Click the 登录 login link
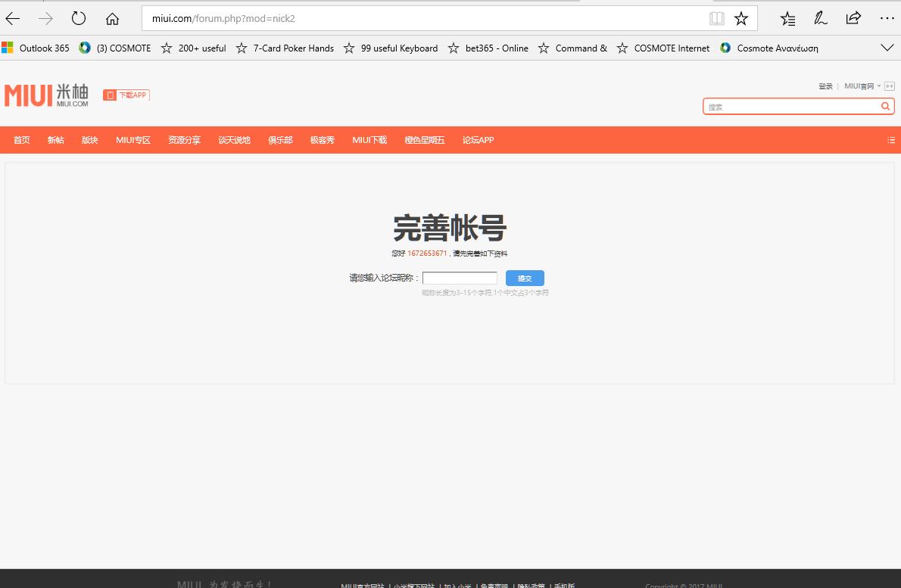The width and height of the screenshot is (901, 588). (x=825, y=86)
